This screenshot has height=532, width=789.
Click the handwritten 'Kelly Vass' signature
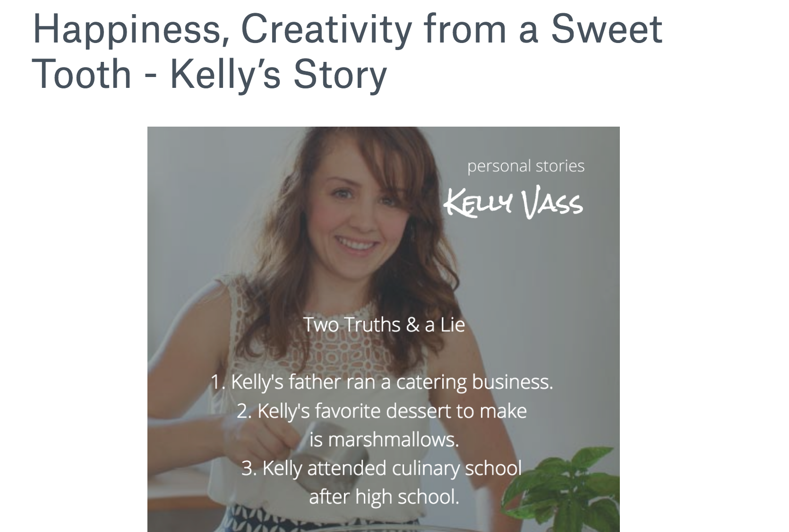(513, 203)
